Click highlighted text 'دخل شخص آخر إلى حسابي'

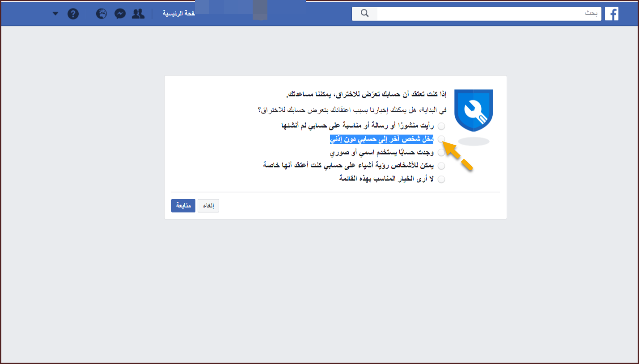click(x=382, y=139)
